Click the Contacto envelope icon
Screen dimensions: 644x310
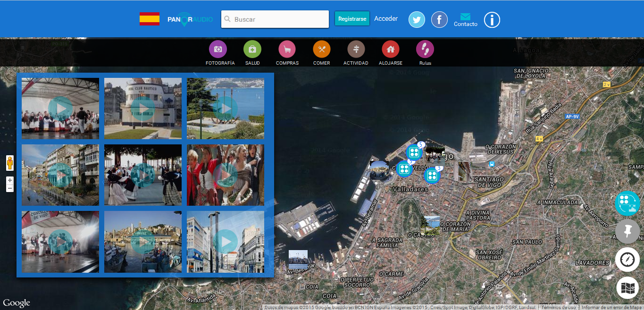tap(465, 17)
